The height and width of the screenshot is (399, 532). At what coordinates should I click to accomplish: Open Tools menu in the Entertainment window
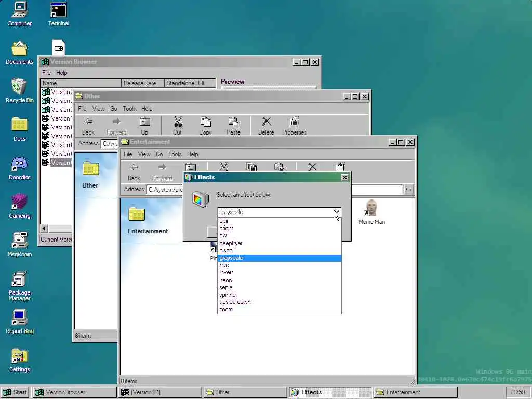(x=175, y=154)
